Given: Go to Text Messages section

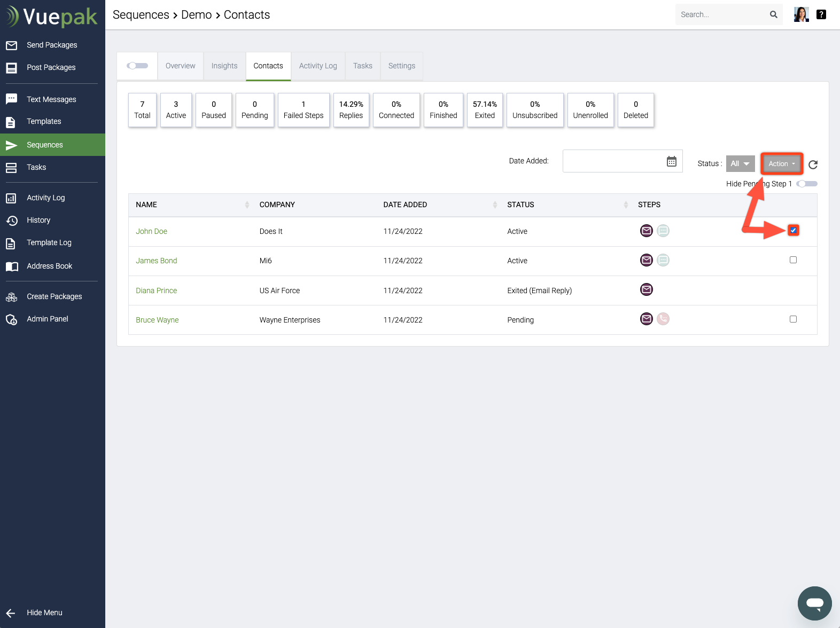Looking at the screenshot, I should [52, 99].
